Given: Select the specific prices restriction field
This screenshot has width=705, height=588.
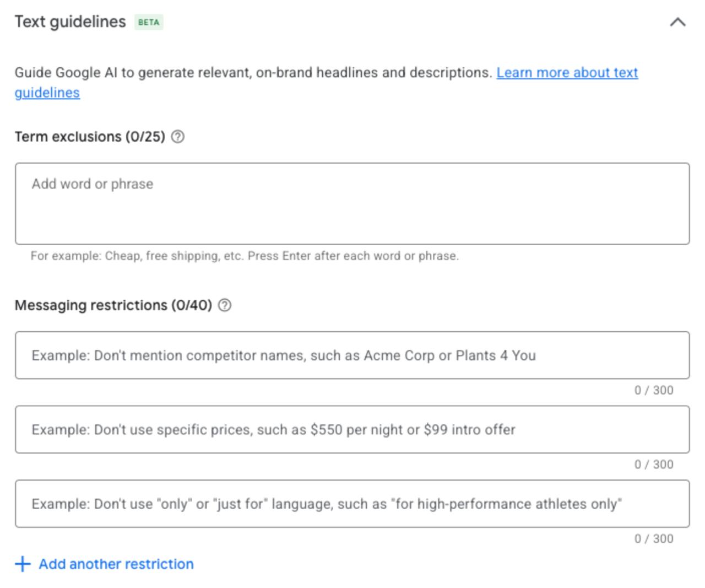Looking at the screenshot, I should click(352, 430).
